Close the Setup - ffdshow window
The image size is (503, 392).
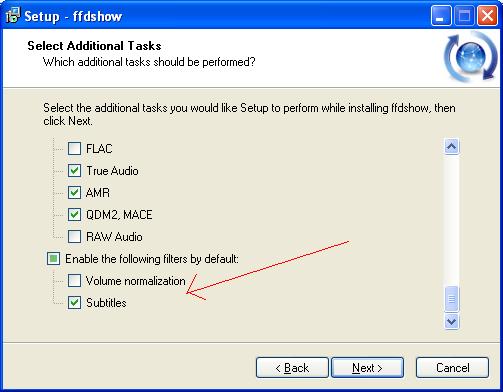pyautogui.click(x=487, y=16)
